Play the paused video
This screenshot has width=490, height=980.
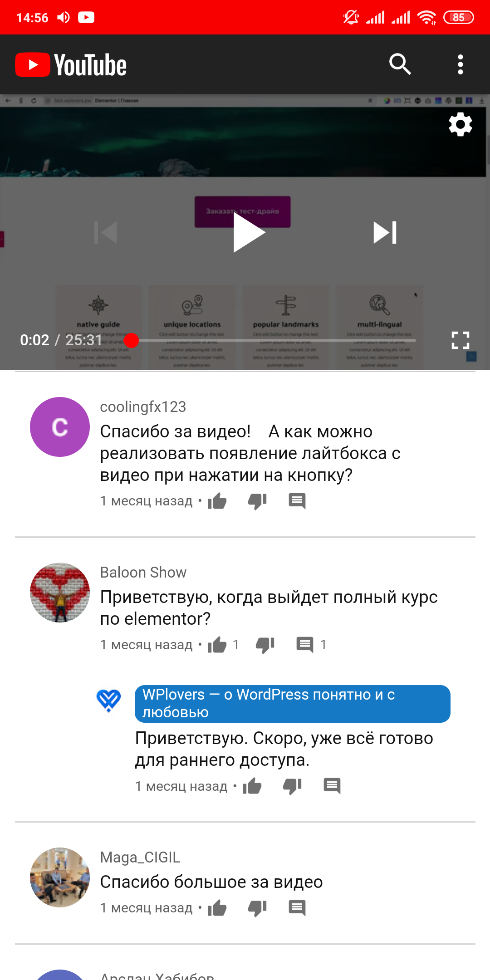pos(249,232)
